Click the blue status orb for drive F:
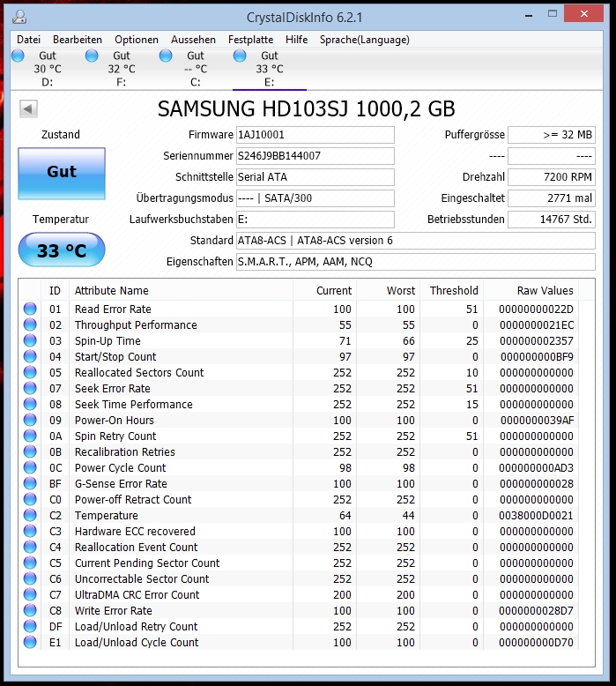The height and width of the screenshot is (686, 616). (x=92, y=56)
